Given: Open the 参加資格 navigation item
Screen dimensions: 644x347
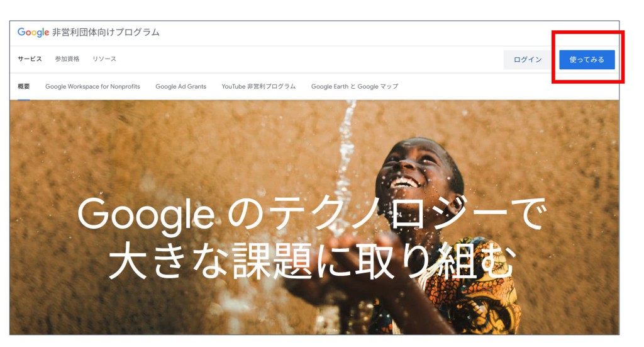Looking at the screenshot, I should (x=67, y=59).
